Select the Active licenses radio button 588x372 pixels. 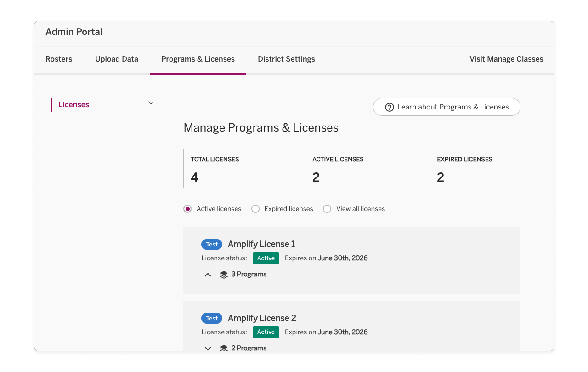pyautogui.click(x=187, y=209)
